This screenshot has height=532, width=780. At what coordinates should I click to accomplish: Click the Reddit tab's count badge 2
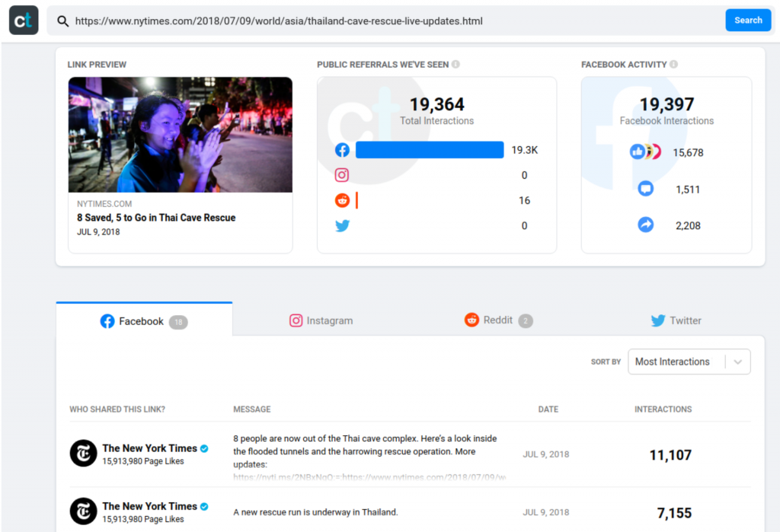[x=526, y=321]
